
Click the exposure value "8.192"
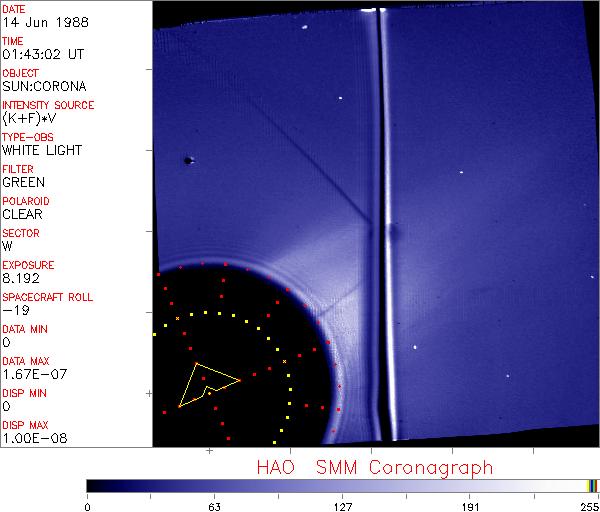21,278
